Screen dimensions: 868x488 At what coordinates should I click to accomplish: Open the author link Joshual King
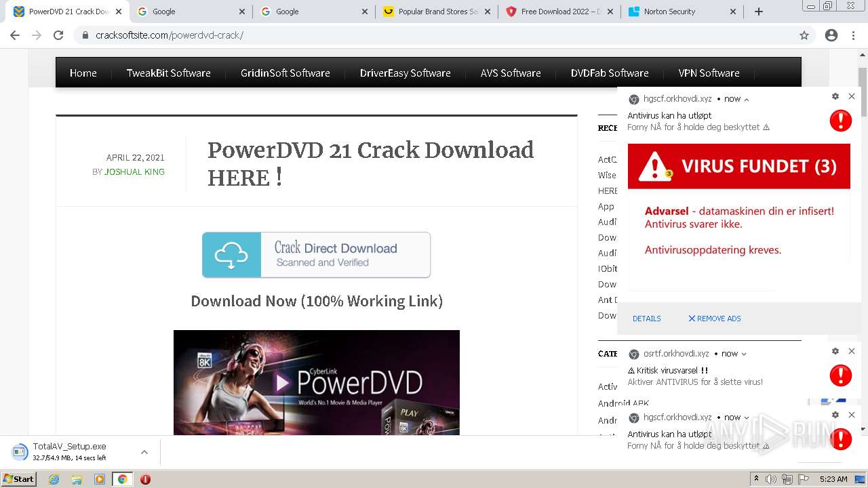click(x=134, y=172)
